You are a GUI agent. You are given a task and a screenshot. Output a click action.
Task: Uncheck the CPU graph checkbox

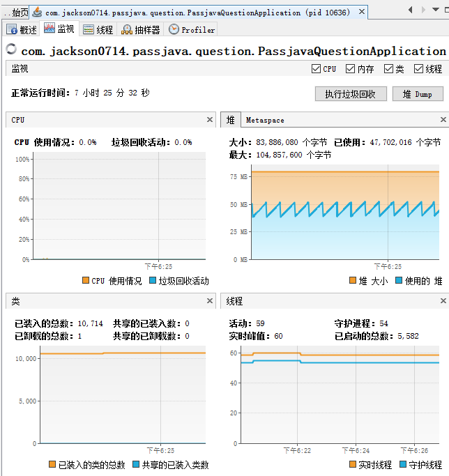coord(316,69)
